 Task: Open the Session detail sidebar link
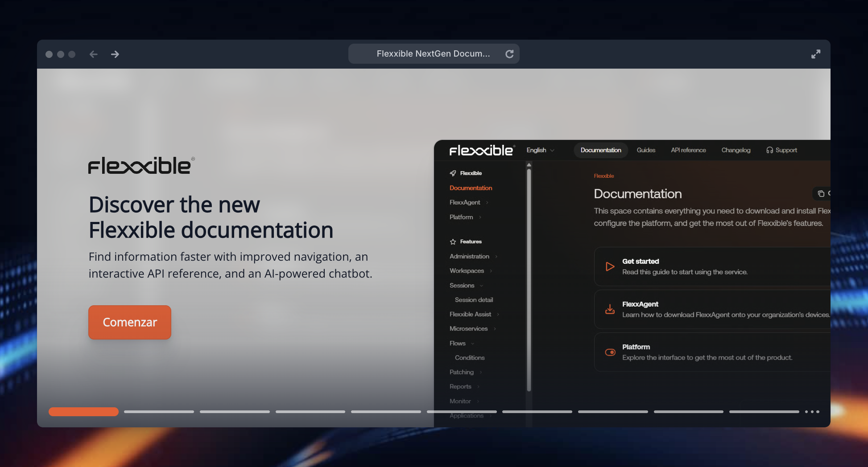click(x=474, y=300)
